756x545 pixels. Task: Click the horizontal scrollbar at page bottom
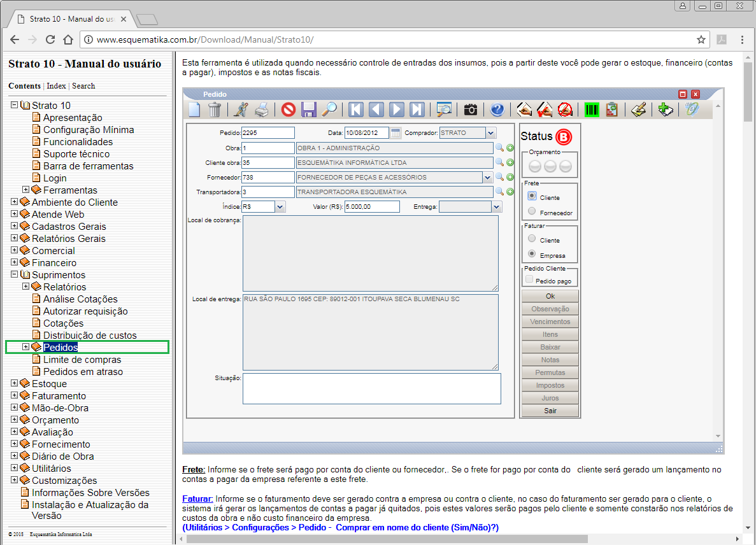(x=387, y=539)
